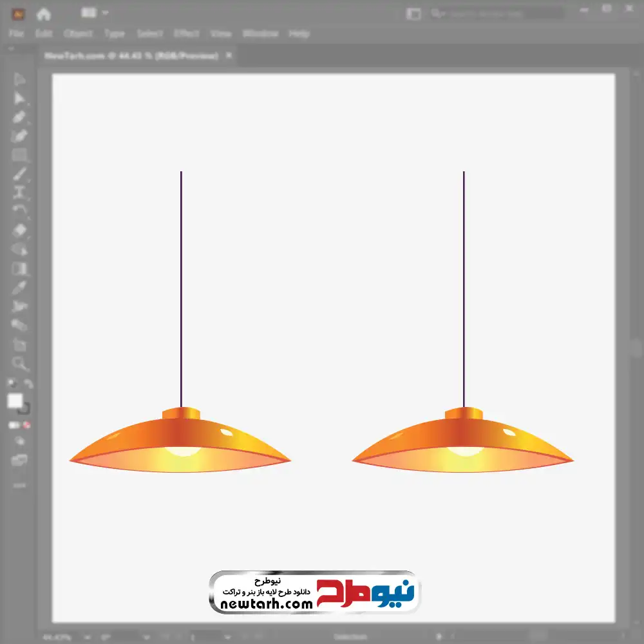This screenshot has width=644, height=644.
Task: Set the paint to None in toolbar
Action: tap(28, 425)
